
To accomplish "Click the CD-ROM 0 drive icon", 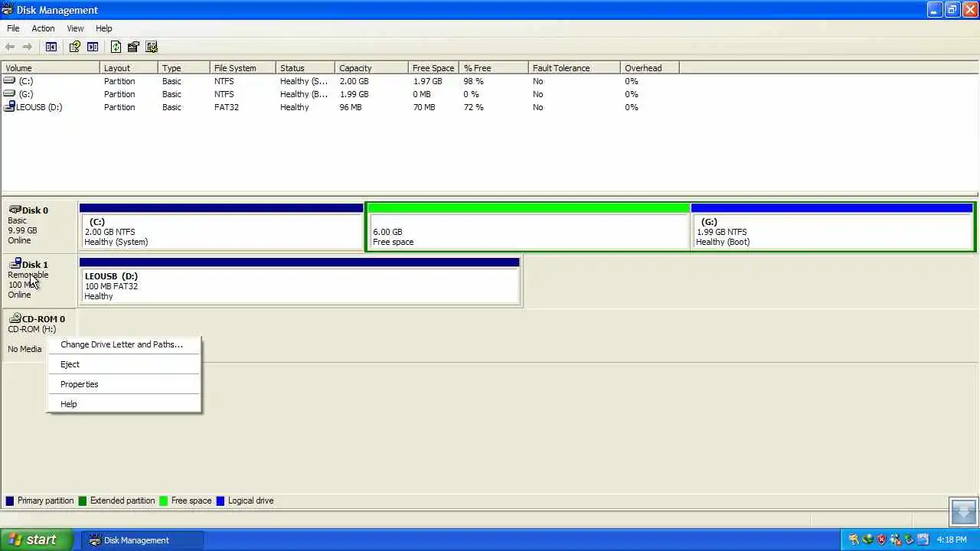I will point(15,318).
